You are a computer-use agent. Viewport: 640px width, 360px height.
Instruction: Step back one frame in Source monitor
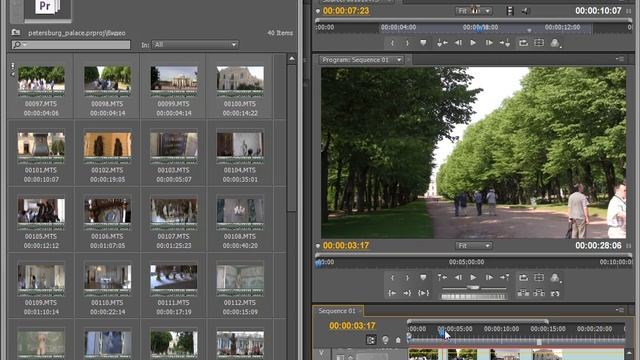(458, 43)
